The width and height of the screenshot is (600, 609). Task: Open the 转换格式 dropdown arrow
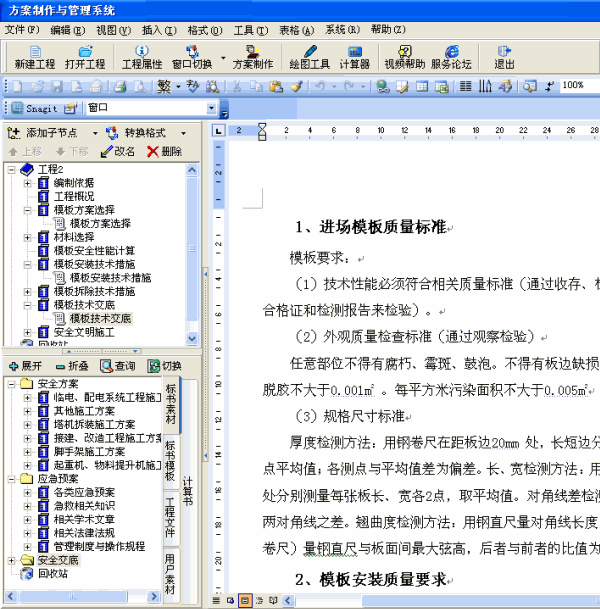point(183,134)
